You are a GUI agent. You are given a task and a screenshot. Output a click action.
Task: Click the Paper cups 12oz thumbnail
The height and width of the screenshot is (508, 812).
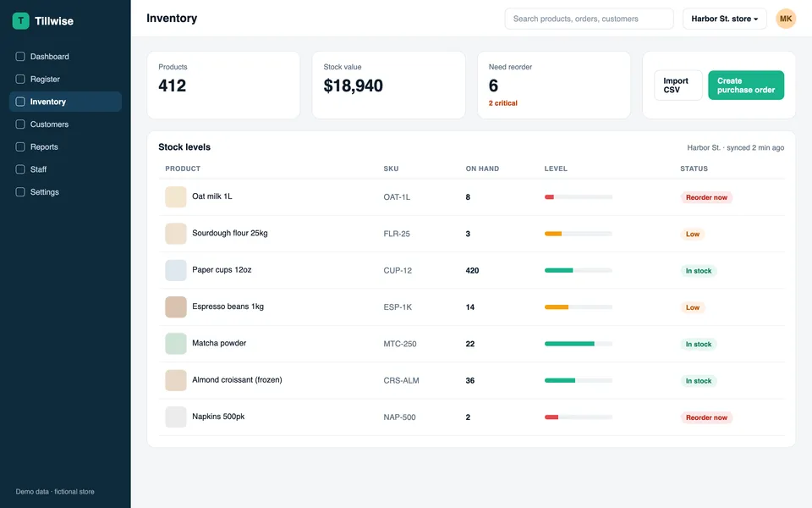click(176, 271)
